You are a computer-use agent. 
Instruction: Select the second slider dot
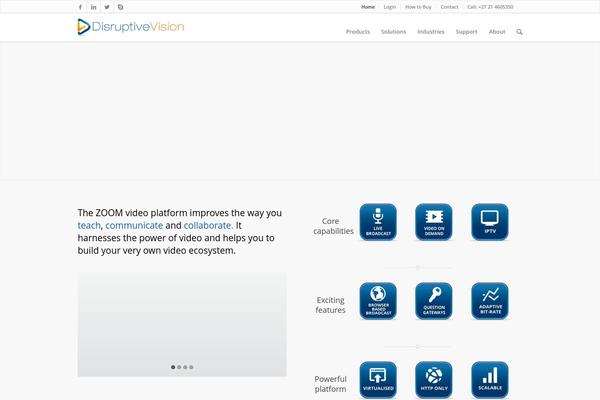coord(179,367)
